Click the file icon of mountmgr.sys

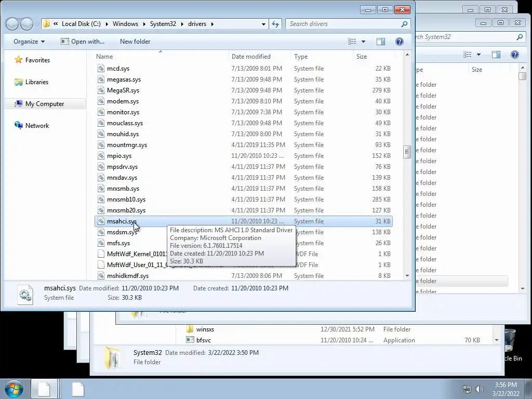click(x=101, y=145)
